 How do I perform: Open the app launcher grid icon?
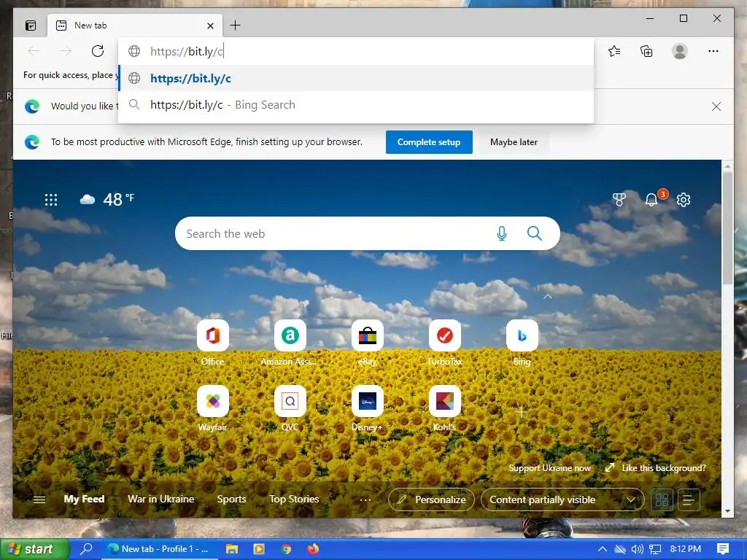51,200
